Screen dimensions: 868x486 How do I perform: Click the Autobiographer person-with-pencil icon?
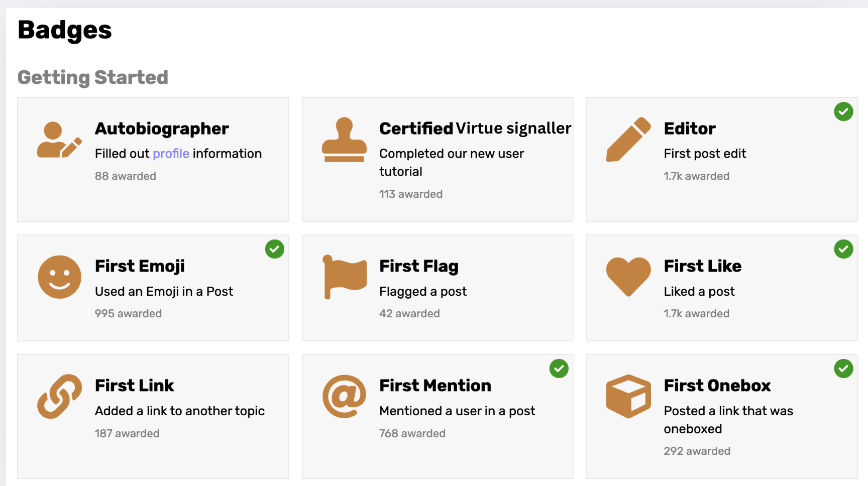point(59,140)
